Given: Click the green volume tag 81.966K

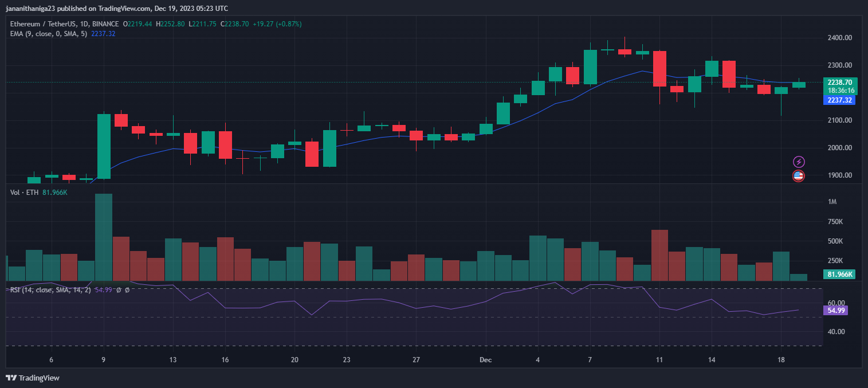Looking at the screenshot, I should point(839,275).
